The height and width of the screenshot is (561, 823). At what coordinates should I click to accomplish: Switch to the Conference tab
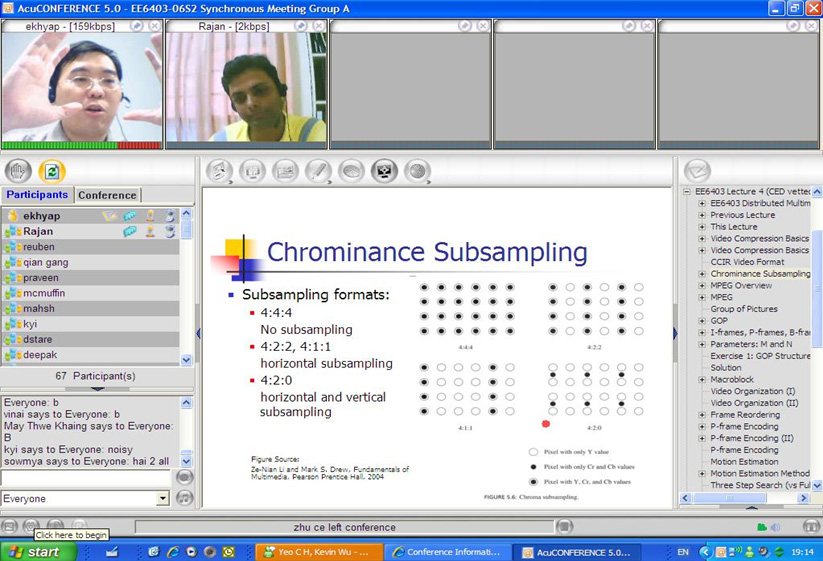tap(107, 195)
